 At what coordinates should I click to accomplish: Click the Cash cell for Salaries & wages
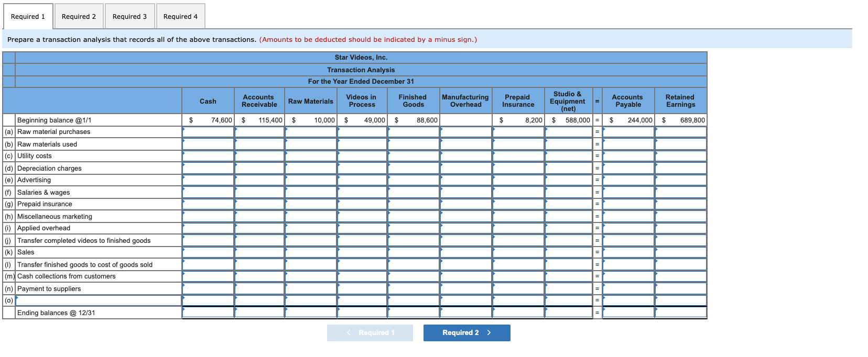208,192
